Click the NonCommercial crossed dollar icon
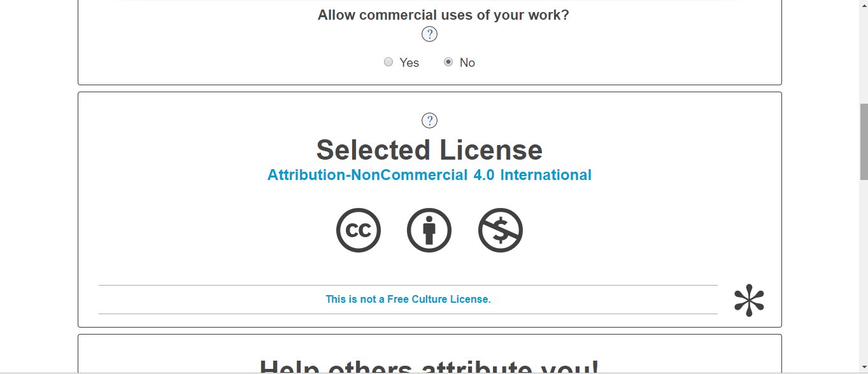The width and height of the screenshot is (868, 374). (501, 230)
